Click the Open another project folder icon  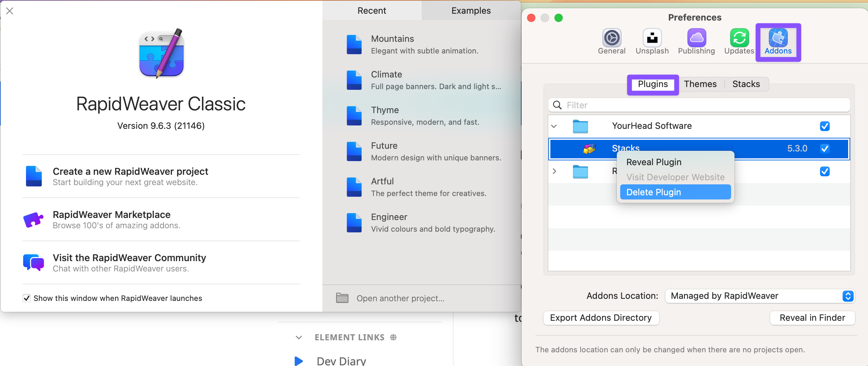pyautogui.click(x=342, y=298)
